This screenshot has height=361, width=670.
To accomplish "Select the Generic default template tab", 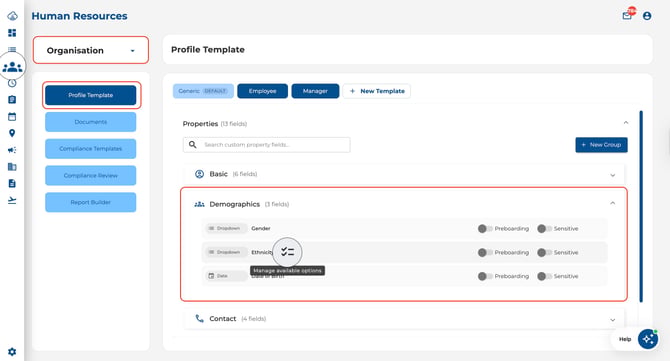I will click(203, 91).
